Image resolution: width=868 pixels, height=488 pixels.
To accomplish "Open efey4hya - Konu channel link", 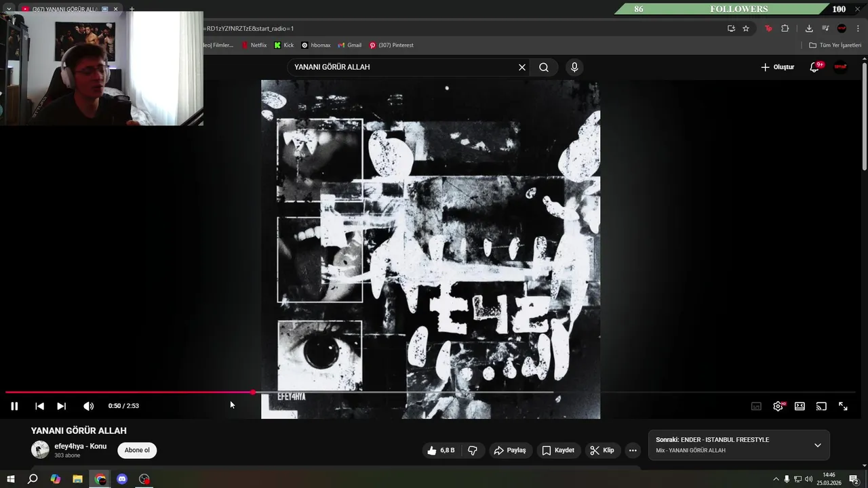I will 81,446.
